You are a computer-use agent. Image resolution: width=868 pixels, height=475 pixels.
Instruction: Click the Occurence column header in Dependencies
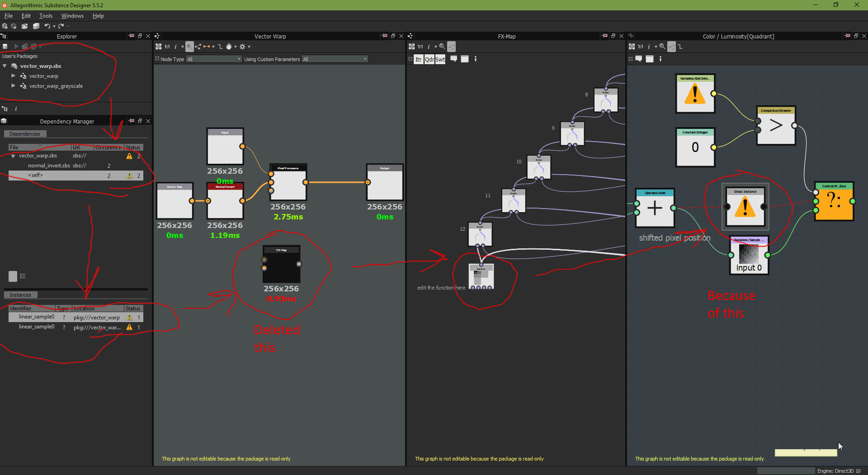108,147
